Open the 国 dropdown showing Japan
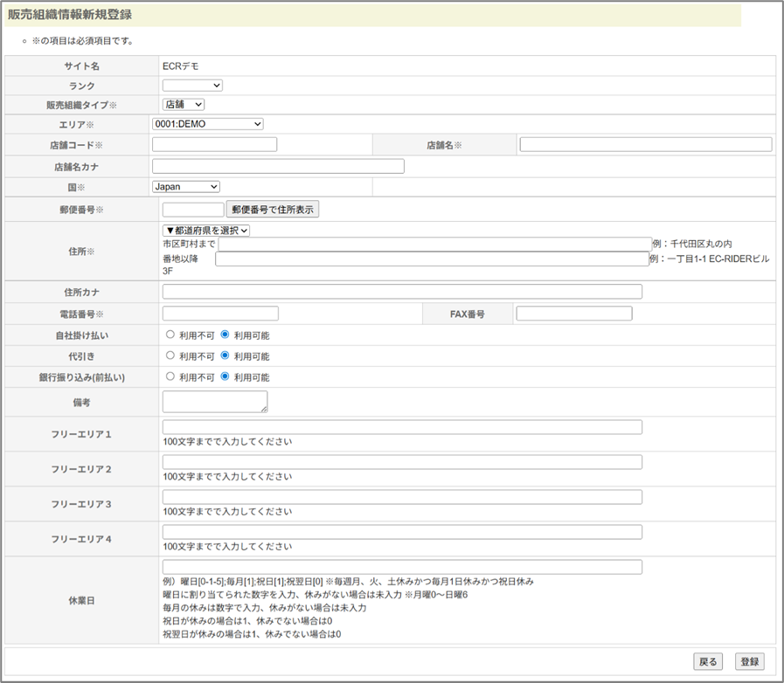This screenshot has height=683, width=784. pos(185,186)
